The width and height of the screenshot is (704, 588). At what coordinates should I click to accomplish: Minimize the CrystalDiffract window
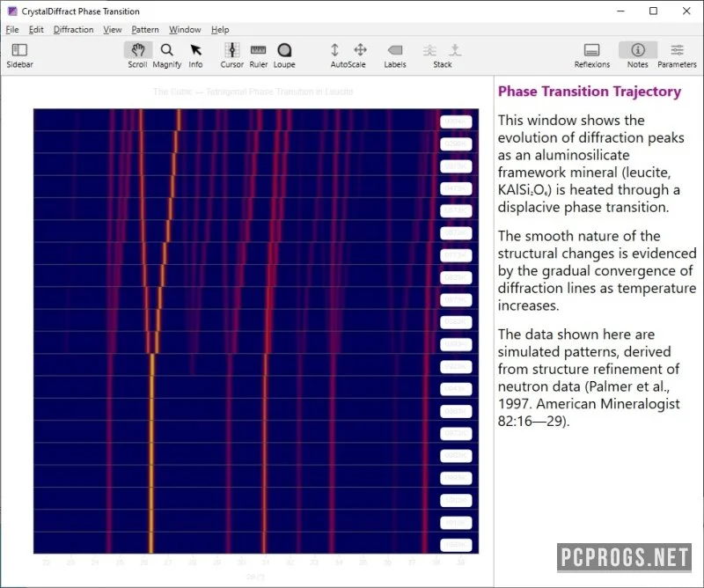(621, 11)
